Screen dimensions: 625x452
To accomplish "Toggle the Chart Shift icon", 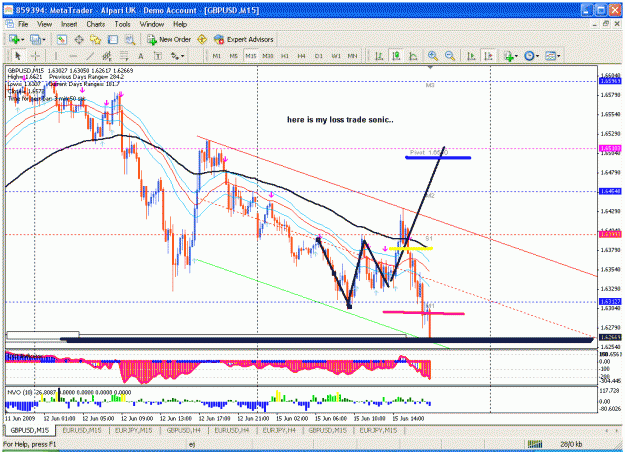I will [x=489, y=56].
